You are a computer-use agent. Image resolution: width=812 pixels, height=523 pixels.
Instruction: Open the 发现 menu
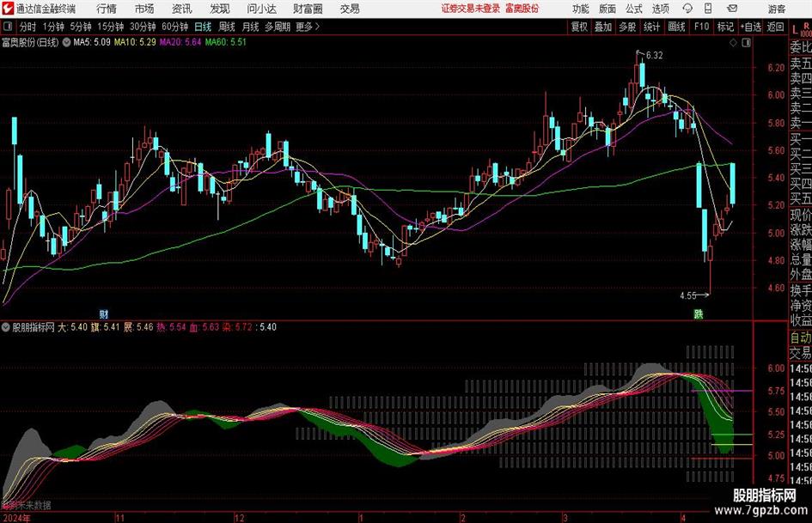220,9
